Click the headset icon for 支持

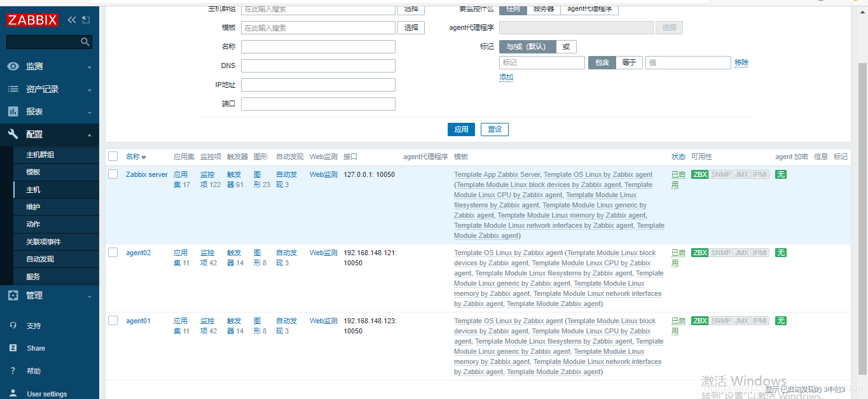pyautogui.click(x=13, y=325)
